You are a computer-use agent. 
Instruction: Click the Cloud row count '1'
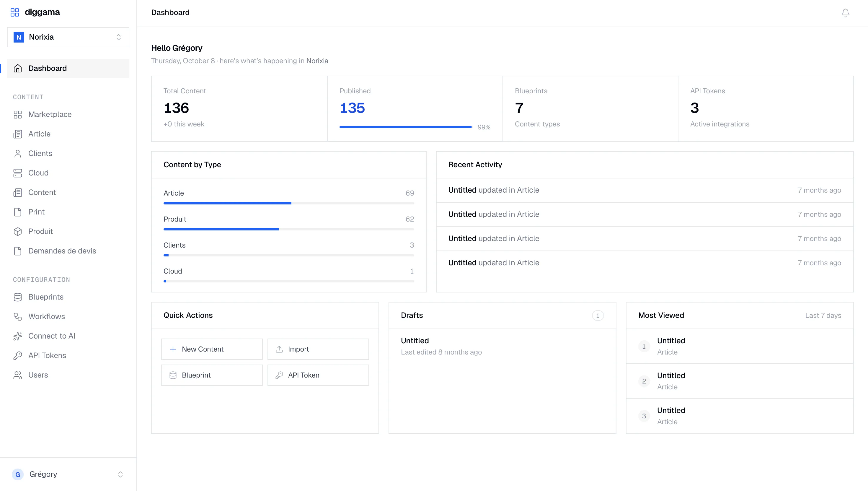[x=412, y=271]
